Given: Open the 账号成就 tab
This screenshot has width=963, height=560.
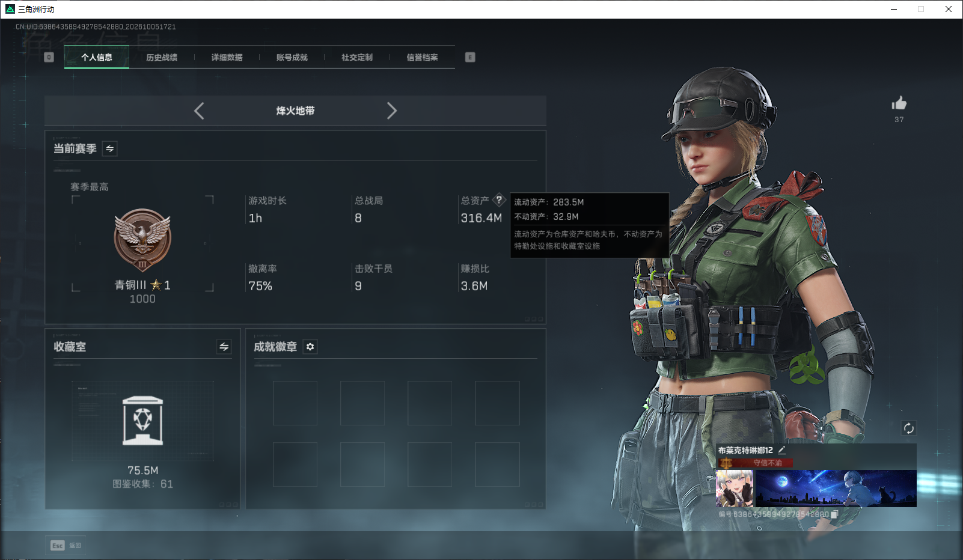Looking at the screenshot, I should pyautogui.click(x=292, y=57).
